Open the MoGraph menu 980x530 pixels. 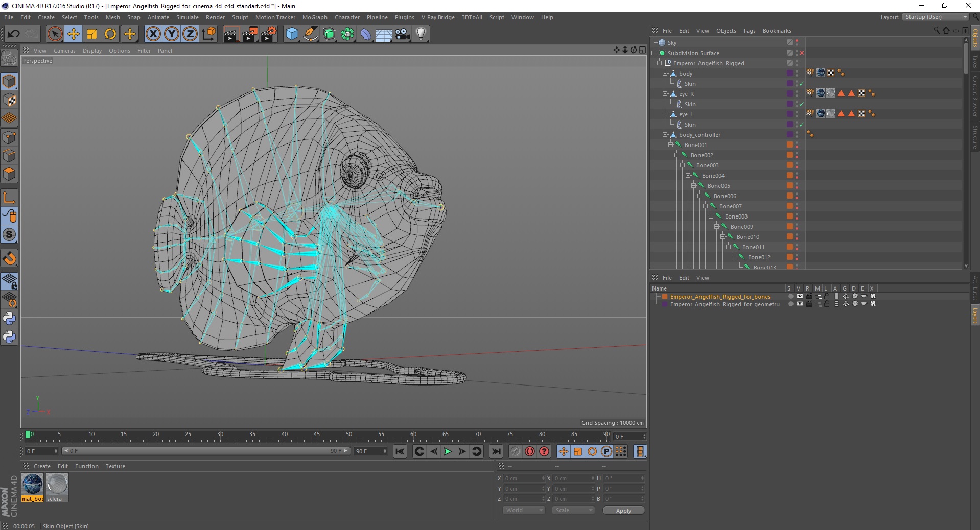click(x=315, y=17)
